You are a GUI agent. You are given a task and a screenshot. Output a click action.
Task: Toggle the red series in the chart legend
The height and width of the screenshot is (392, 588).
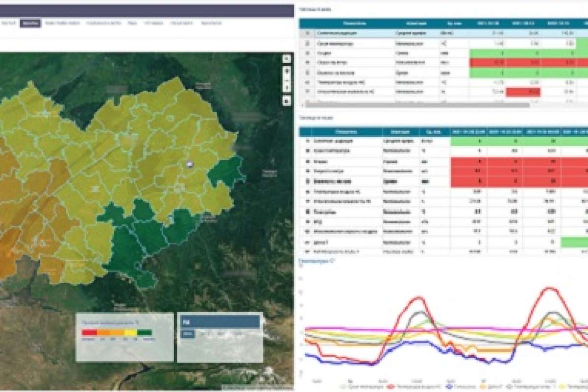coord(391,387)
